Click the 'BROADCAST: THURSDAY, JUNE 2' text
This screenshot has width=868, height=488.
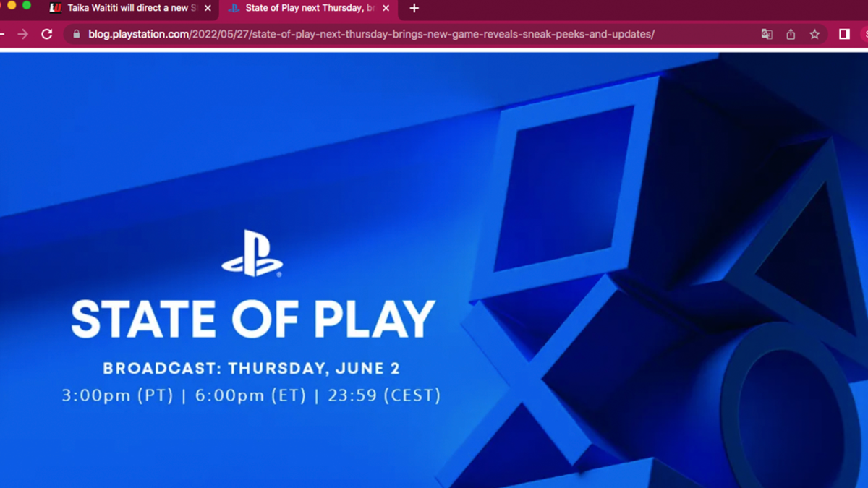point(251,368)
